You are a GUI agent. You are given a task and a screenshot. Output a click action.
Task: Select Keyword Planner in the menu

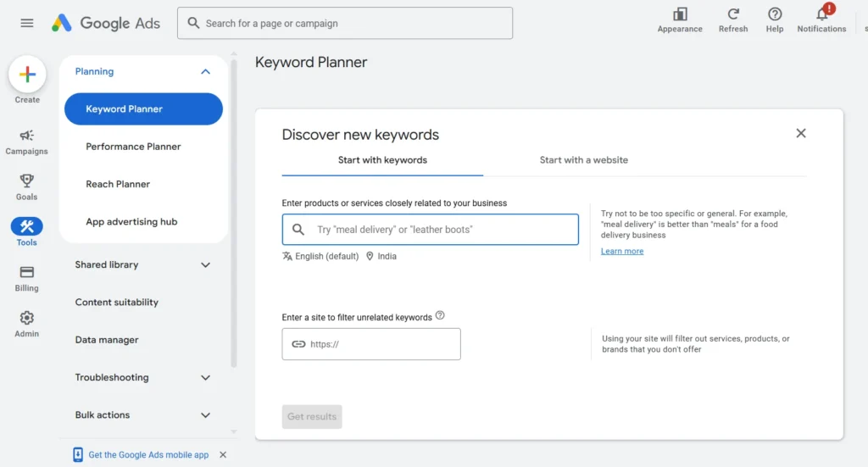[x=143, y=109]
